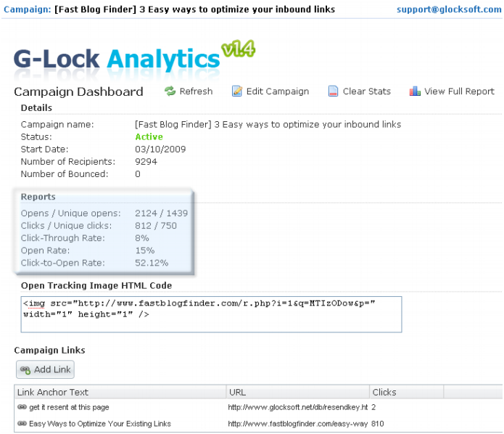This screenshot has width=504, height=434.
Task: Click the clicks value 2 in first row
Action: [373, 407]
